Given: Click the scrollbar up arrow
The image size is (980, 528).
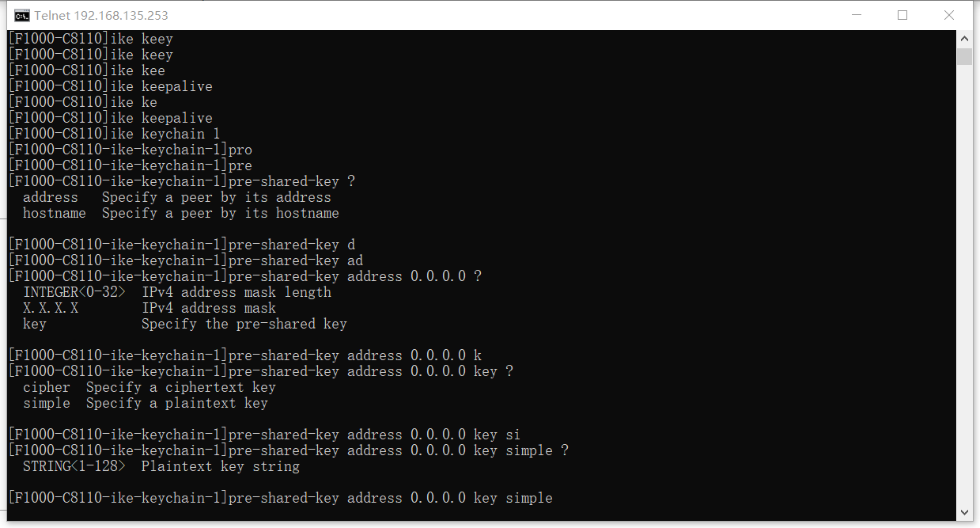Looking at the screenshot, I should coord(964,38).
